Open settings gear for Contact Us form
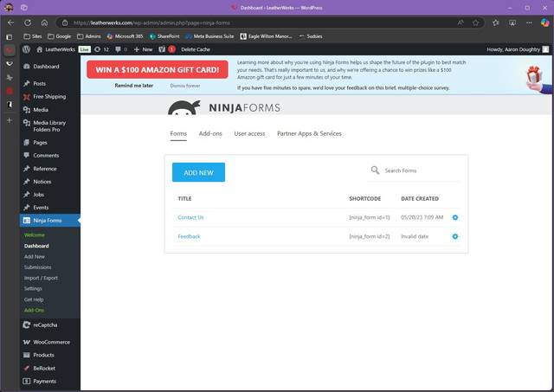 tap(455, 217)
